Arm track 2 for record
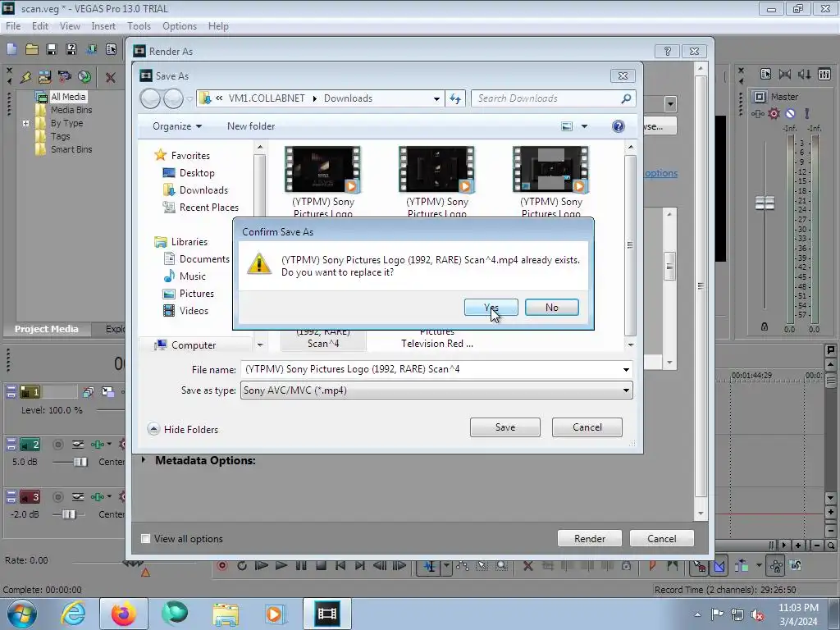 coord(58,444)
